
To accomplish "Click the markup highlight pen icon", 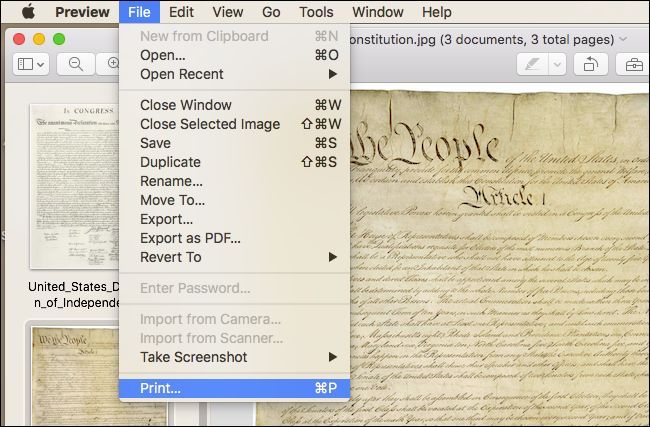I will tap(533, 64).
